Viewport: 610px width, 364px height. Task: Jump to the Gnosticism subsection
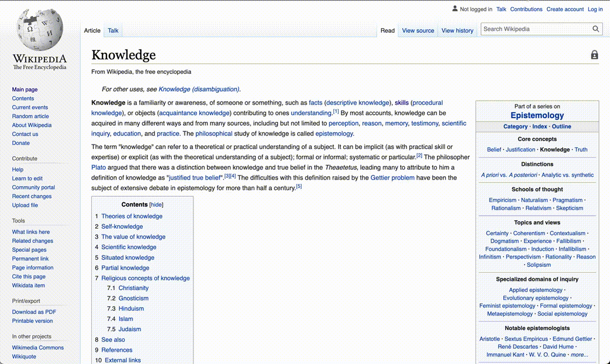[133, 298]
